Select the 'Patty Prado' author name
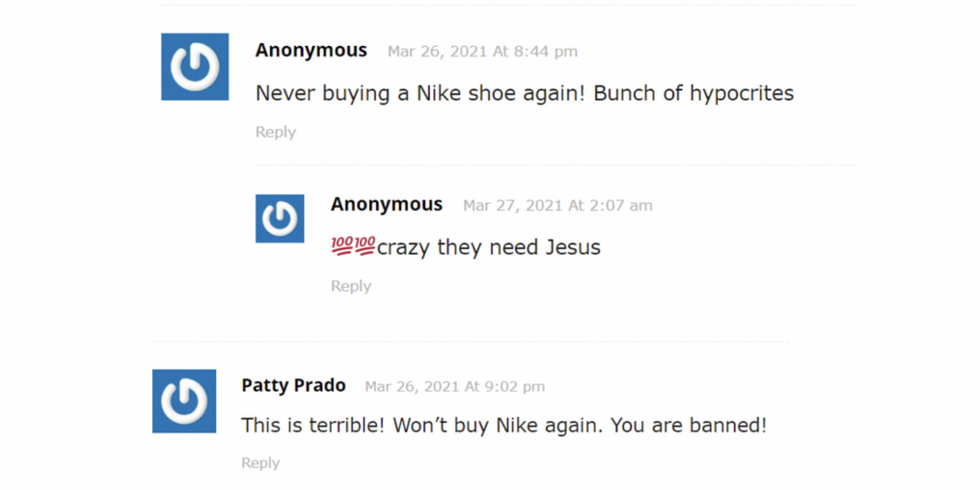Viewport: 980px width, 490px height. point(293,386)
